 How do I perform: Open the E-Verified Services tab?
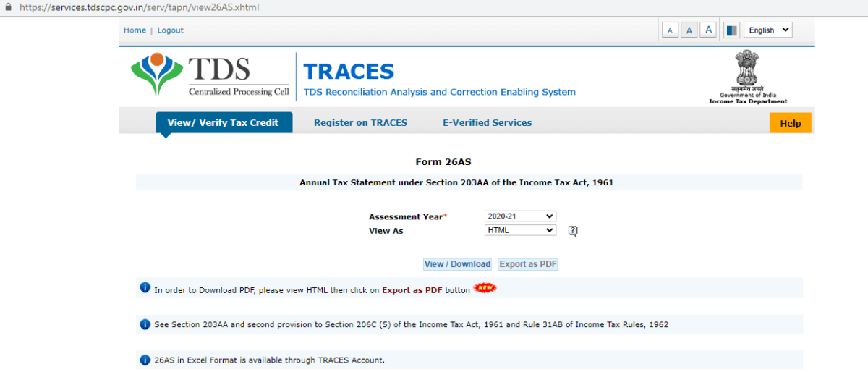tap(487, 123)
